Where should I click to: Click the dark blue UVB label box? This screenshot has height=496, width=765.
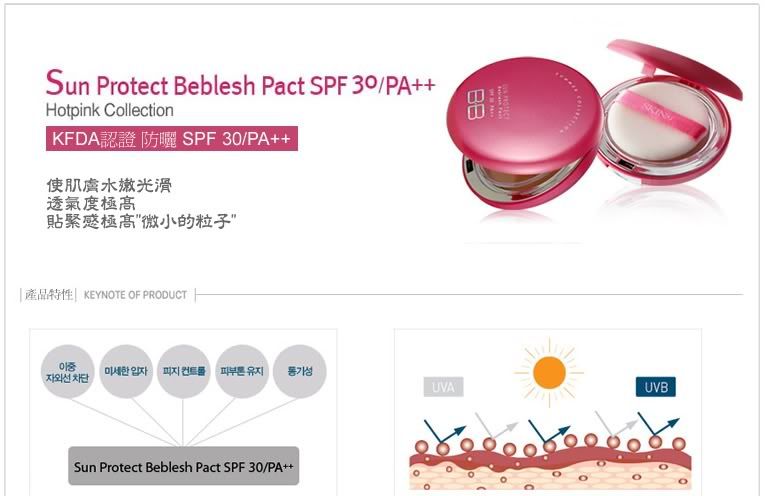click(x=656, y=387)
